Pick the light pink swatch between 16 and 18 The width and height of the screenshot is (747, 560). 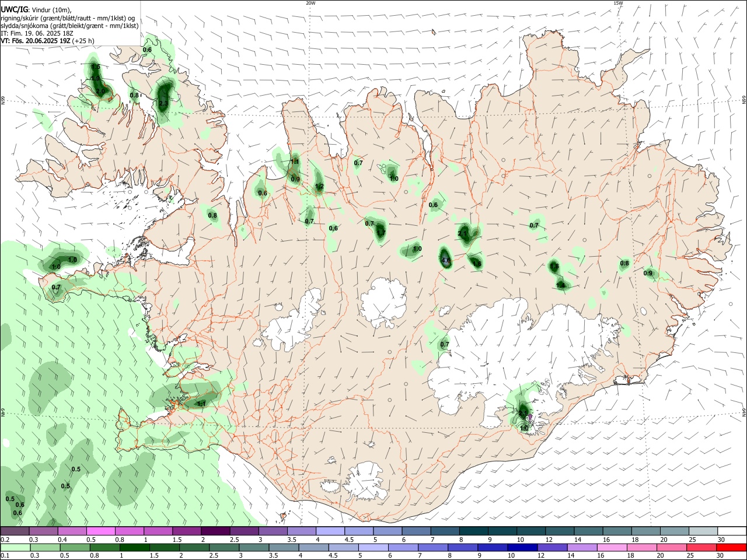[612, 547]
